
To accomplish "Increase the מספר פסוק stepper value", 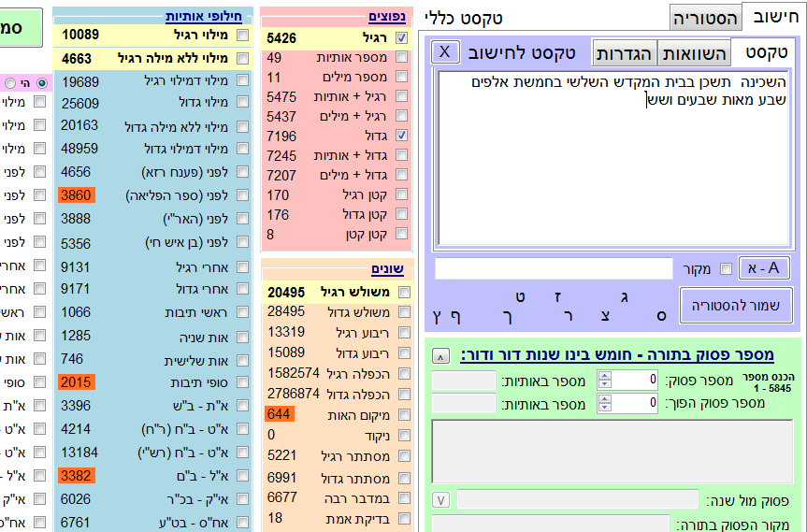I will pos(603,376).
